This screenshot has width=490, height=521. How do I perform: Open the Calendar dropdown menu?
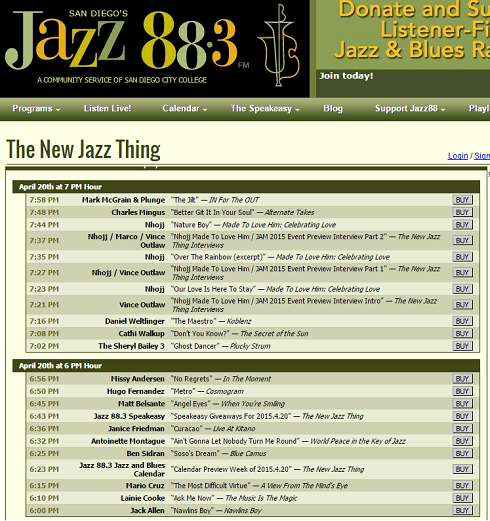tap(185, 109)
